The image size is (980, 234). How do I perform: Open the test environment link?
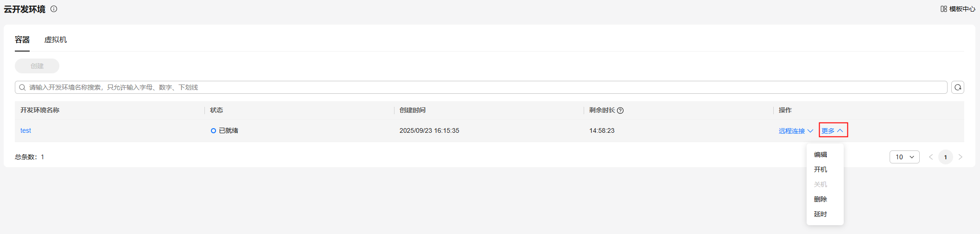coord(26,130)
